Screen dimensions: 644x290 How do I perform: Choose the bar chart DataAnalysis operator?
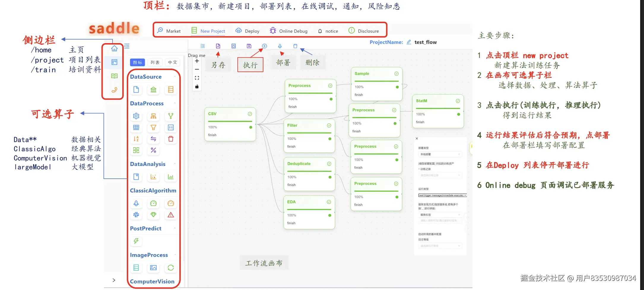point(171,177)
